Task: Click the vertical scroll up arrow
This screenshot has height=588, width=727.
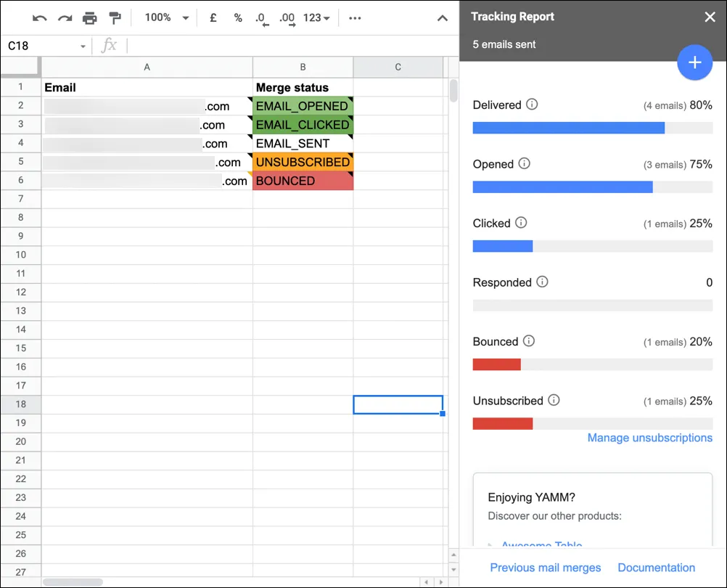Action: click(x=453, y=555)
